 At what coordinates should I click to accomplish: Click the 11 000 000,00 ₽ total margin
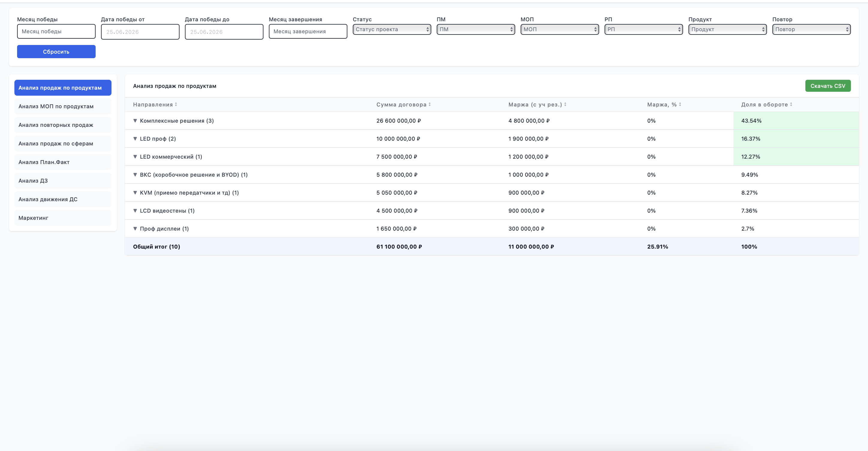point(531,247)
